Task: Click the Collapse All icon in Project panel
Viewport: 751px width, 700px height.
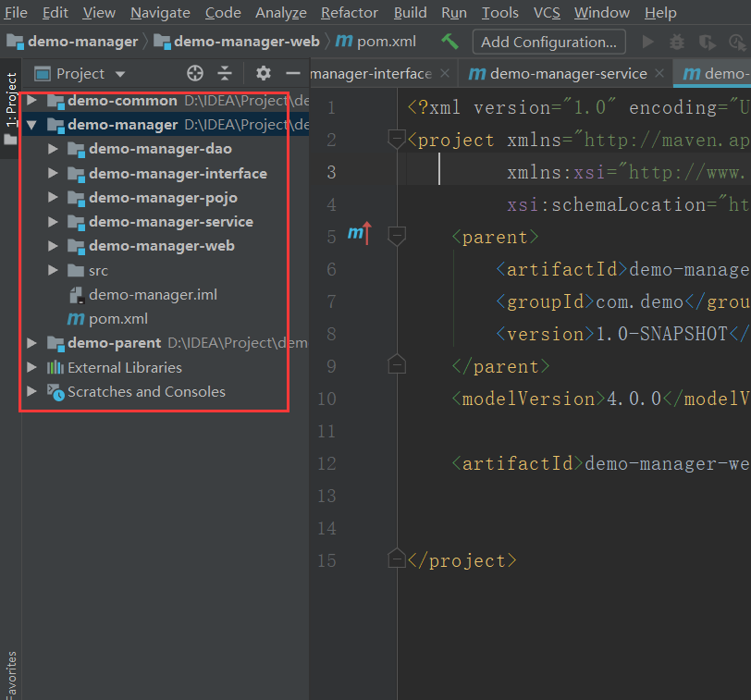Action: tap(225, 73)
